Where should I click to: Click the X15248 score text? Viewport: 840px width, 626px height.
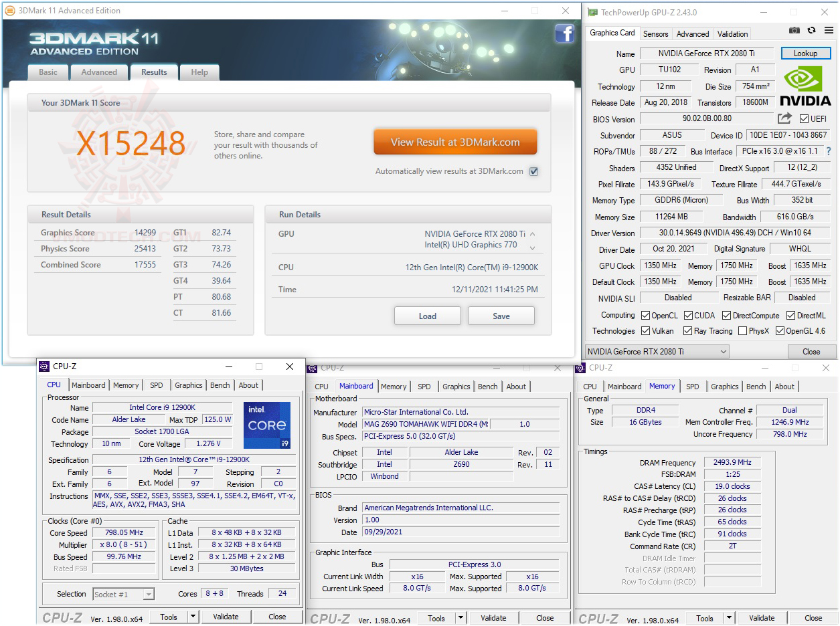pos(131,144)
